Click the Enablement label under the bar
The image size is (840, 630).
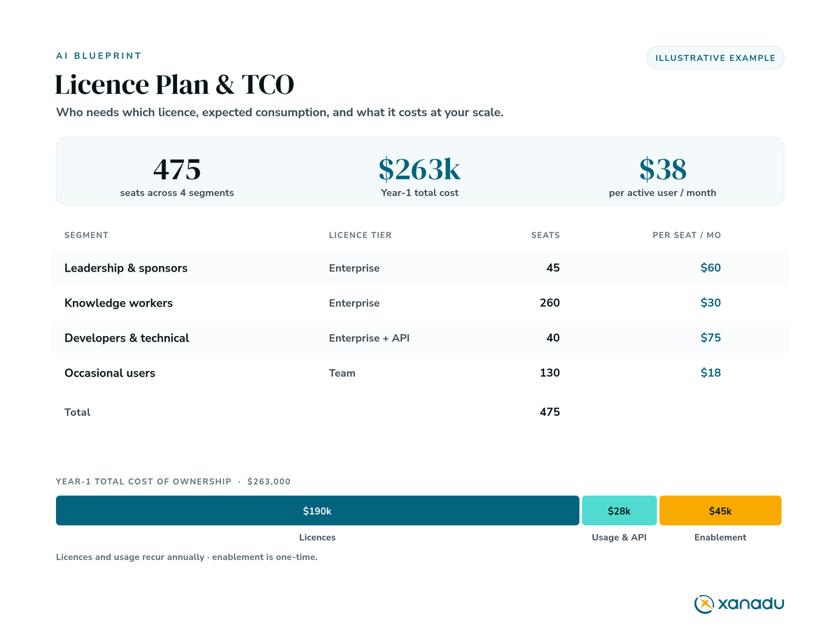[x=720, y=538]
